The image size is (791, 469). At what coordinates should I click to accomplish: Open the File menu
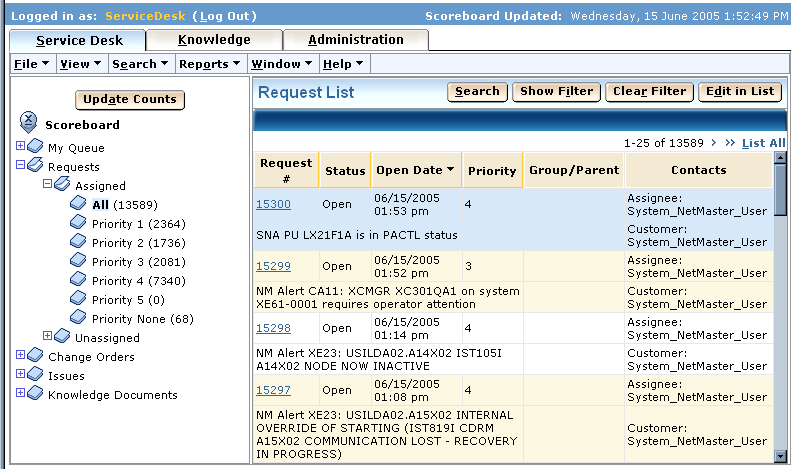click(x=31, y=64)
